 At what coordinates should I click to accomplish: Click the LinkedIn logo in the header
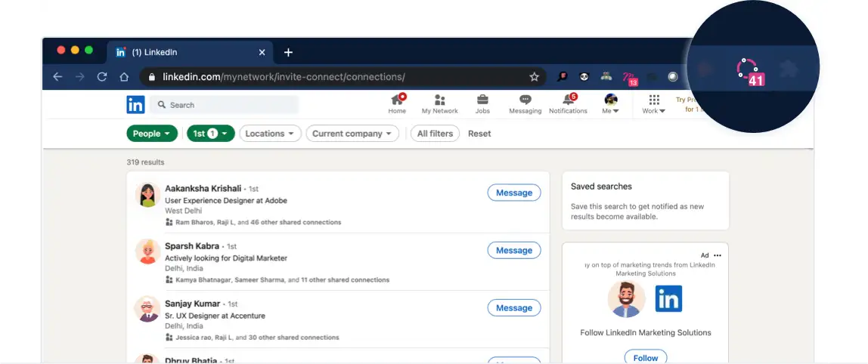pos(135,104)
